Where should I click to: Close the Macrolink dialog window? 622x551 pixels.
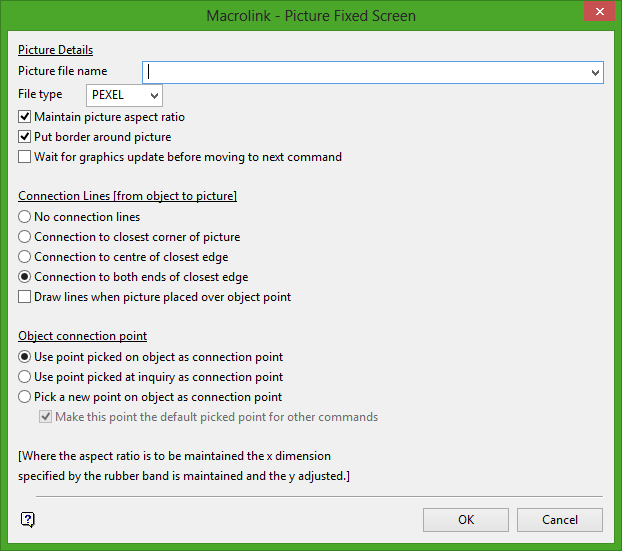tap(597, 15)
